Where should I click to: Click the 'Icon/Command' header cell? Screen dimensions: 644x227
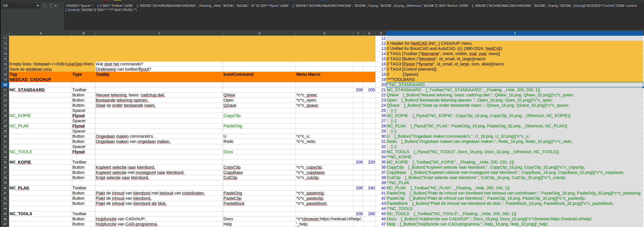tap(259, 74)
